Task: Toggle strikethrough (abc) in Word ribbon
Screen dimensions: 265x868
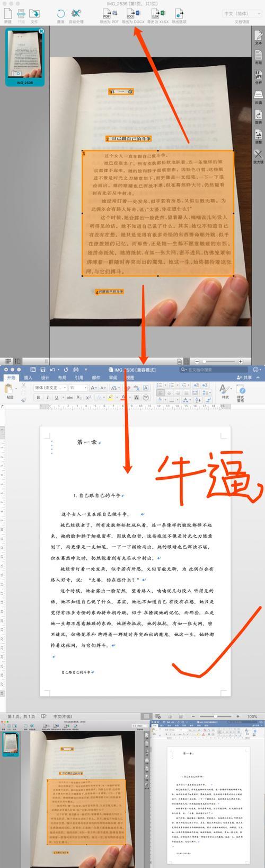Action: click(70, 397)
